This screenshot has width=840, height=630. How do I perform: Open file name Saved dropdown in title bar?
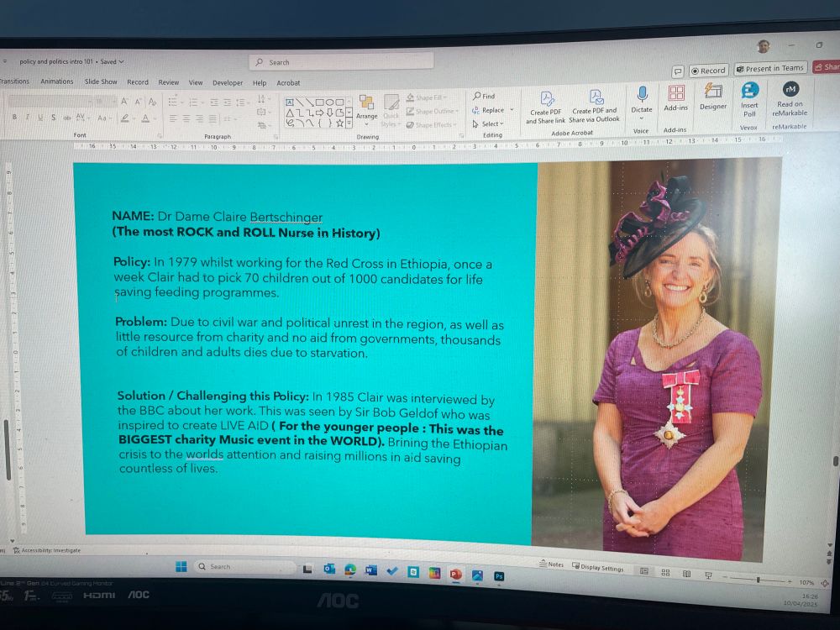(112, 61)
